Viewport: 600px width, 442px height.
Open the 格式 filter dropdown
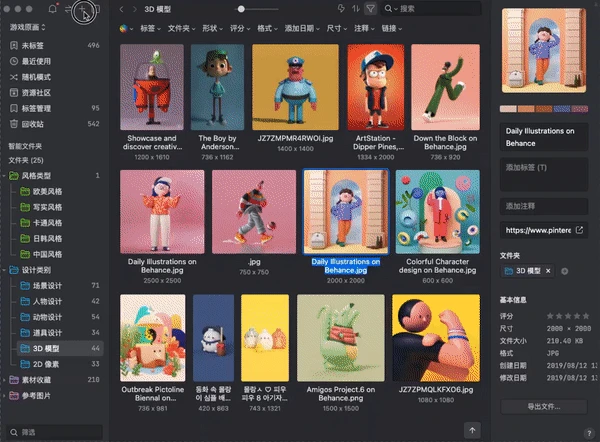(267, 28)
